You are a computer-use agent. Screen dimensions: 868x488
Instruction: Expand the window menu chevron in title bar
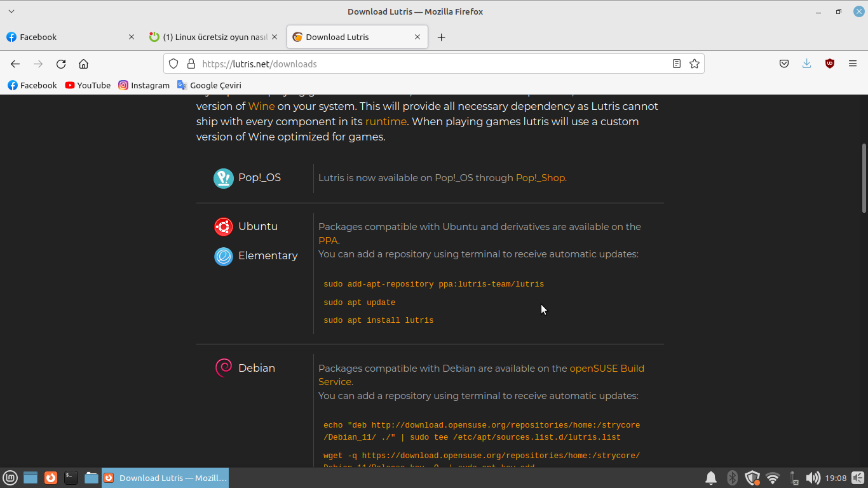click(11, 11)
